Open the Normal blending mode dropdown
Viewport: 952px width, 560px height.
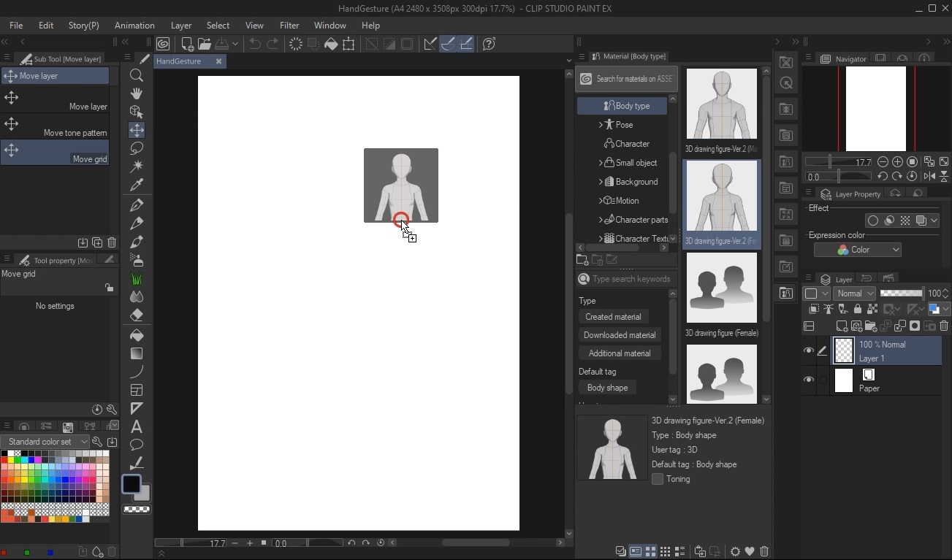[854, 294]
